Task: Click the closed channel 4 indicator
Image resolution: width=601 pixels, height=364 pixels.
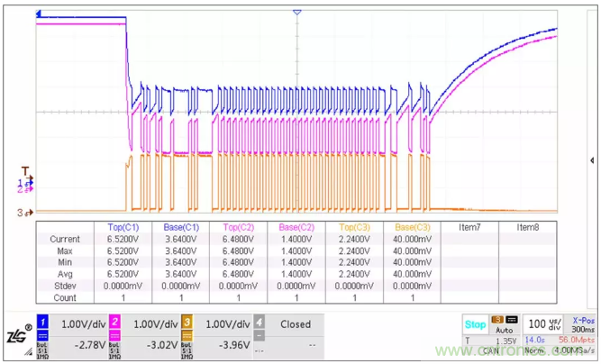Action: pos(260,324)
